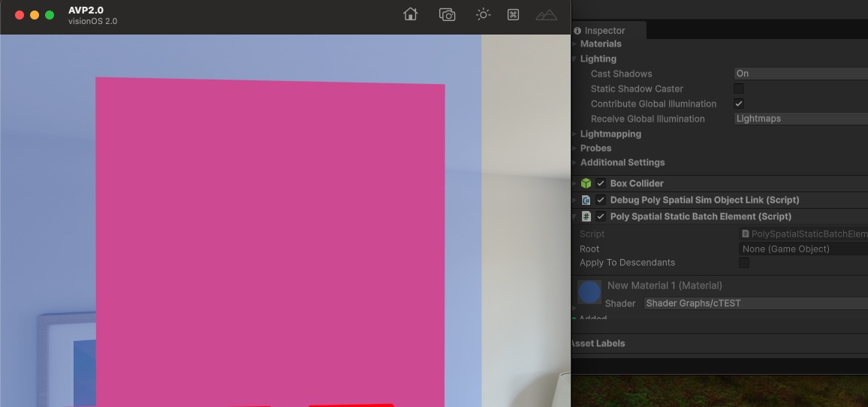This screenshot has height=407, width=868.
Task: Click the Static Shadow Caster label
Action: click(x=637, y=89)
